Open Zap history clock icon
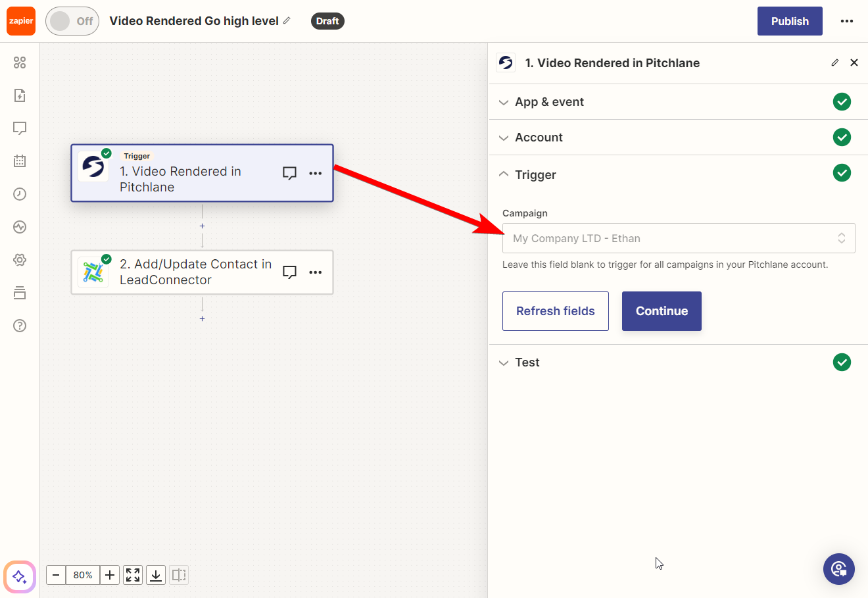 click(x=20, y=194)
